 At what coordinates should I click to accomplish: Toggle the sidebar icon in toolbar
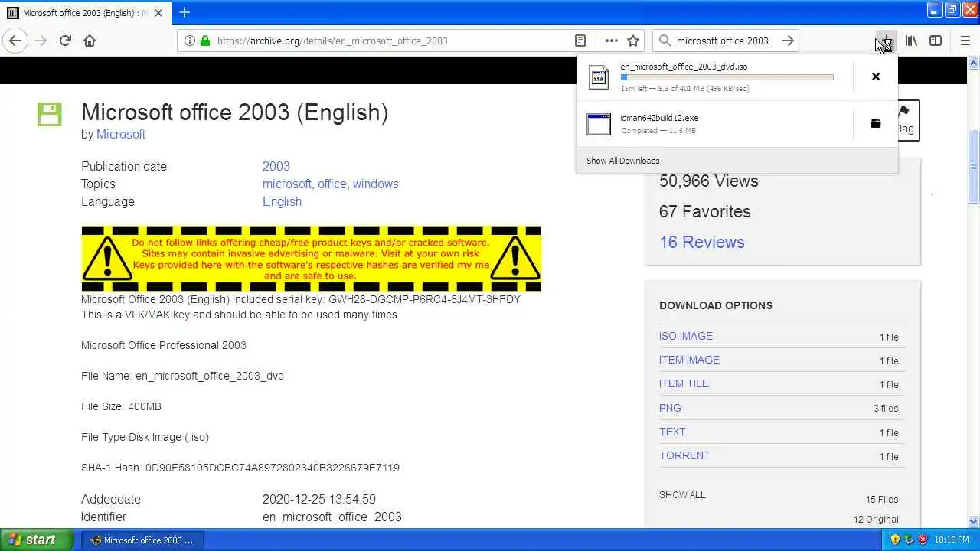tap(936, 41)
